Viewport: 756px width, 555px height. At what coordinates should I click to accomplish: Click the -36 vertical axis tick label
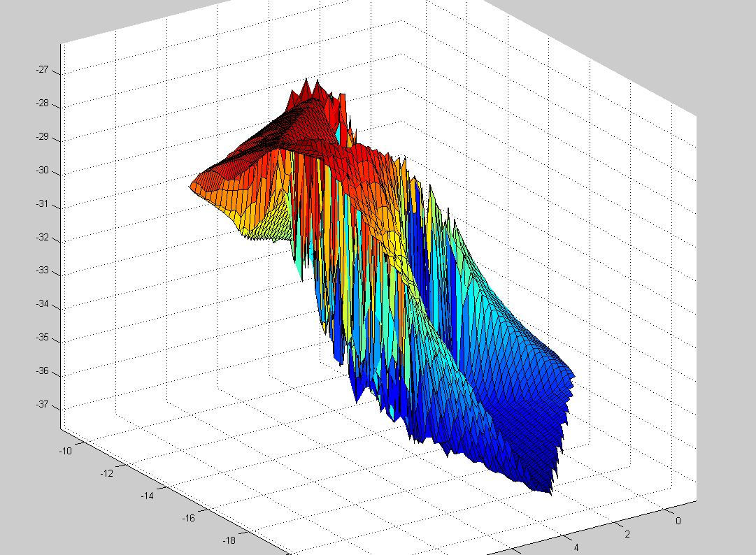tap(43, 371)
